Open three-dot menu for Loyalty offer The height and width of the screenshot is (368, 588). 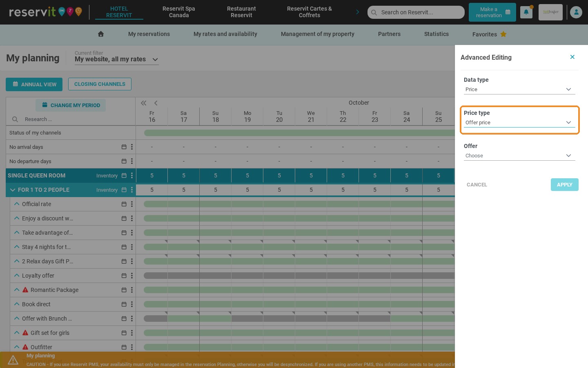[x=132, y=276]
